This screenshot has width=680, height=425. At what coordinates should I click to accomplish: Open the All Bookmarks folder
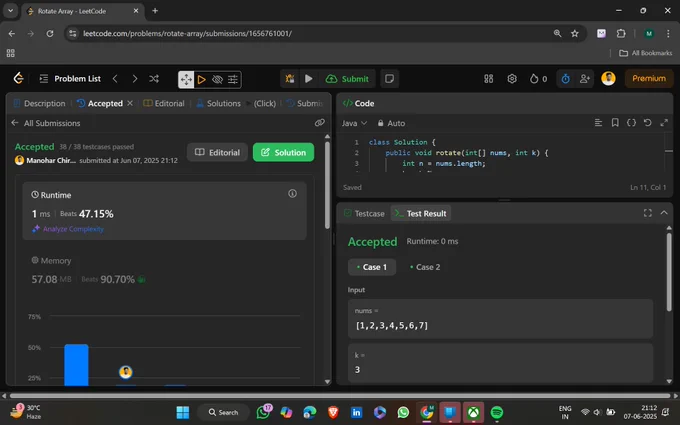pos(646,53)
